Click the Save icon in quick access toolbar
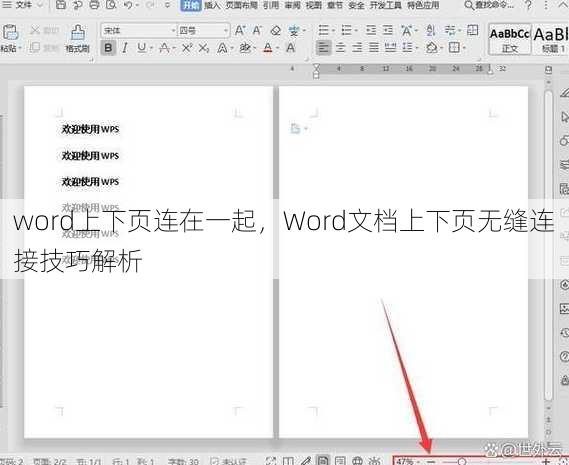569x465 pixels. pos(61,5)
